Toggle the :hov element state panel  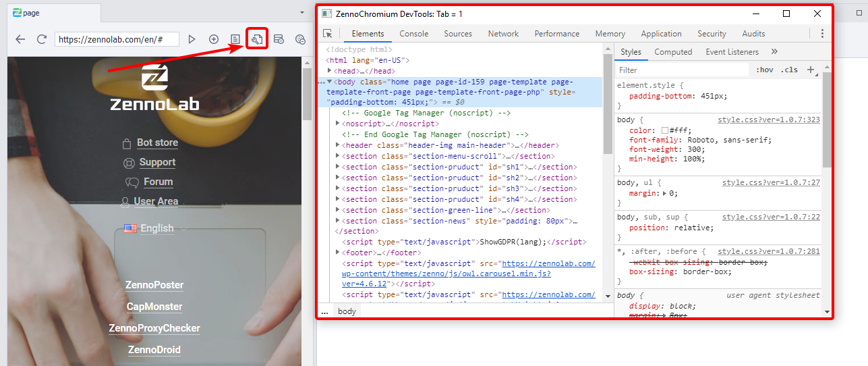click(765, 70)
